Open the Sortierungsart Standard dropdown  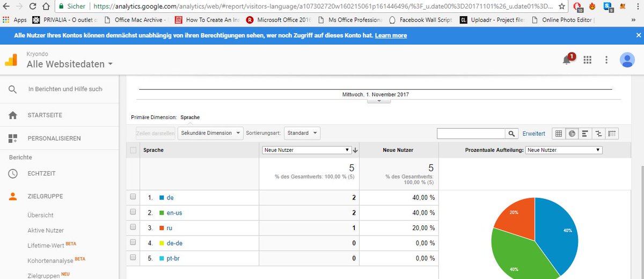coord(302,133)
